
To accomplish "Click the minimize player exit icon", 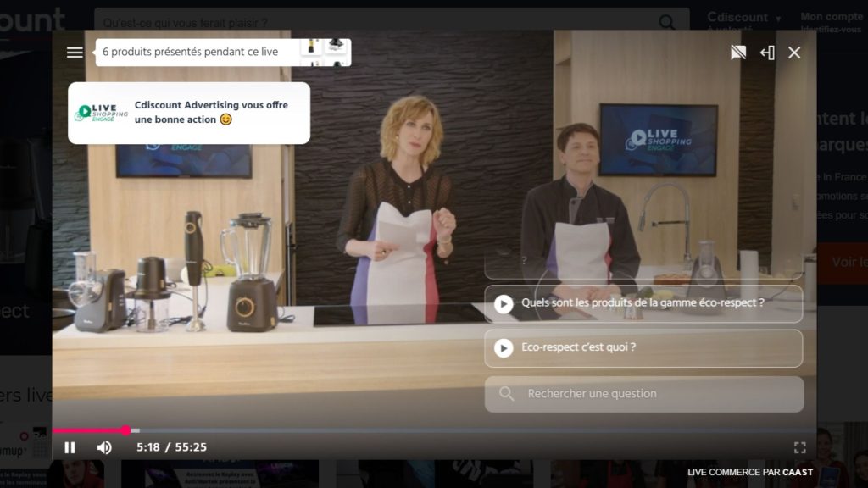I will [767, 53].
